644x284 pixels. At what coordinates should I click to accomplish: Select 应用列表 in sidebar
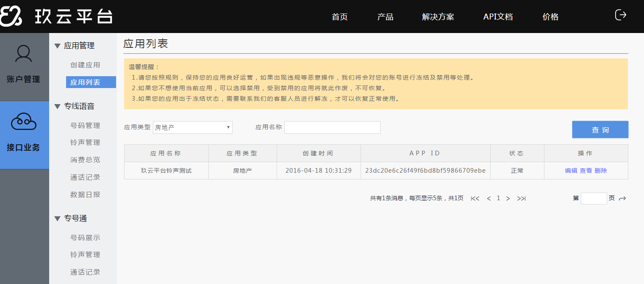tap(91, 82)
